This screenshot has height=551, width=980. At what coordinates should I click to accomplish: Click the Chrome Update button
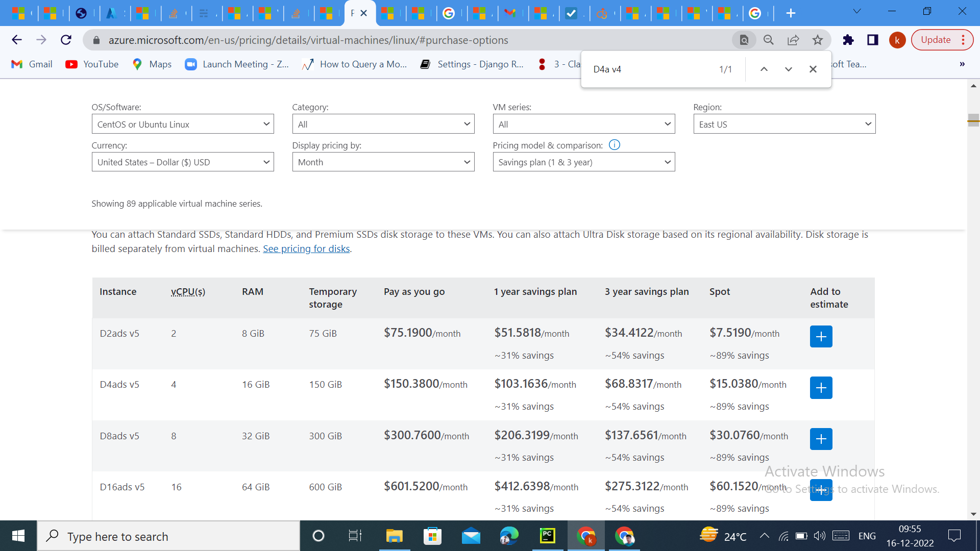point(935,40)
